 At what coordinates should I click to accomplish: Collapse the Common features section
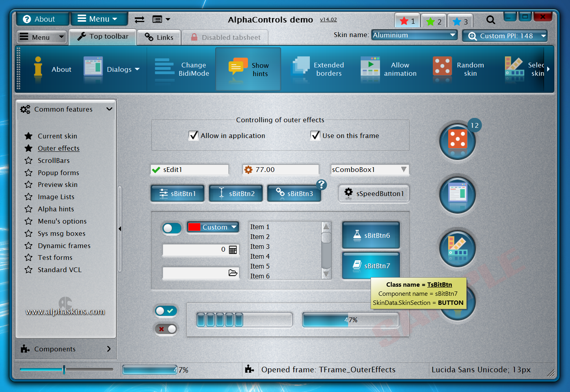109,109
